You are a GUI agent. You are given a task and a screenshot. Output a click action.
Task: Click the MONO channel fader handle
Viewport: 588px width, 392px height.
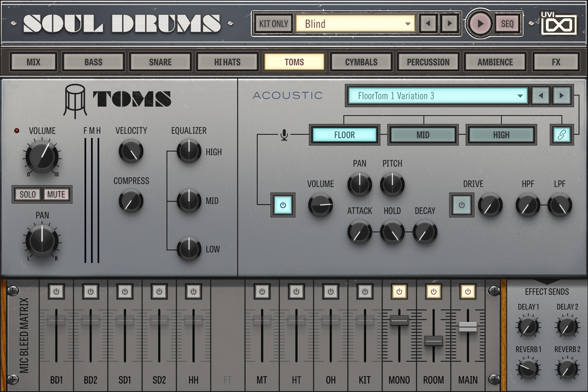tap(399, 320)
